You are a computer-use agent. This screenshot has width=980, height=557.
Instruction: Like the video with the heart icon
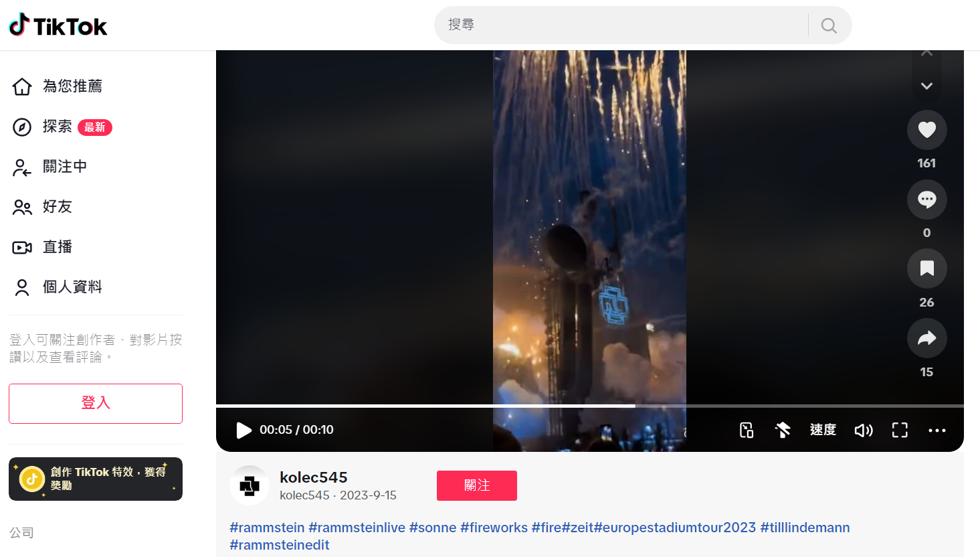(926, 129)
